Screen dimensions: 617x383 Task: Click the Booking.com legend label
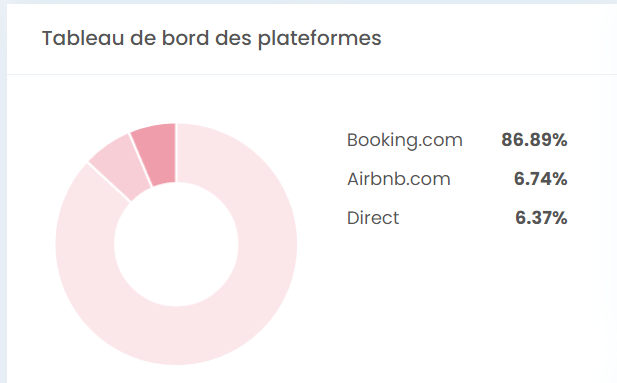coord(405,140)
